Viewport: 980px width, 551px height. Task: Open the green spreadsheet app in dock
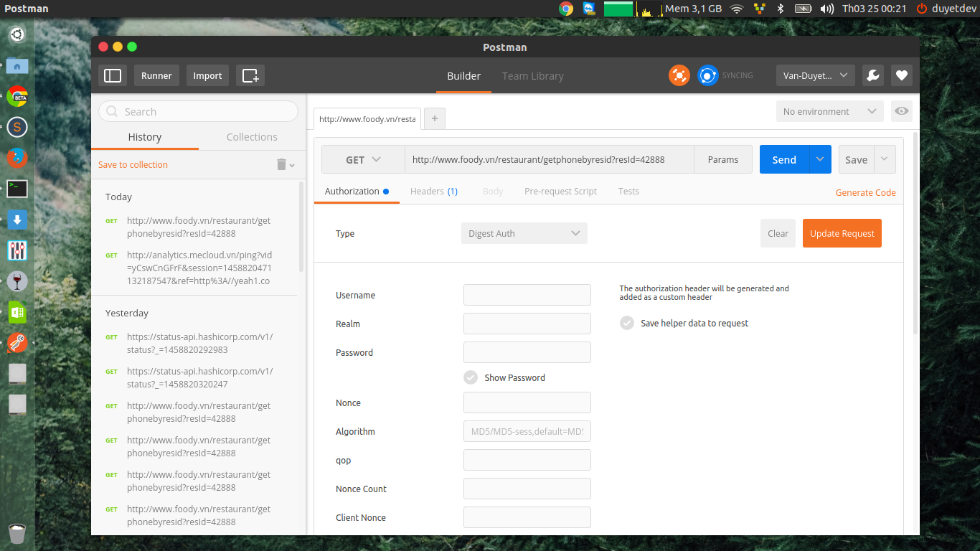pos(17,312)
